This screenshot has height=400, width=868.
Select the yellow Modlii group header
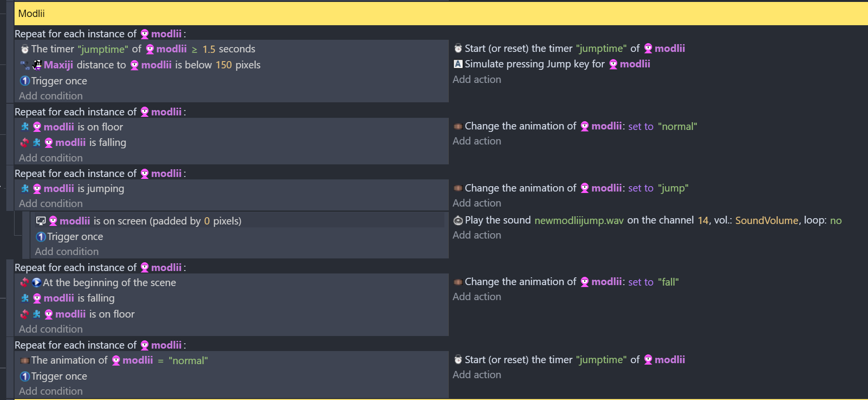pos(441,14)
